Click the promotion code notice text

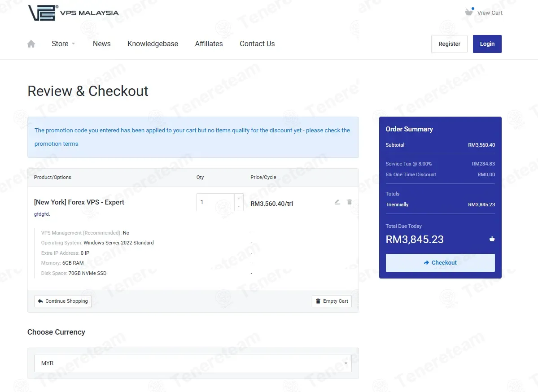coord(192,137)
